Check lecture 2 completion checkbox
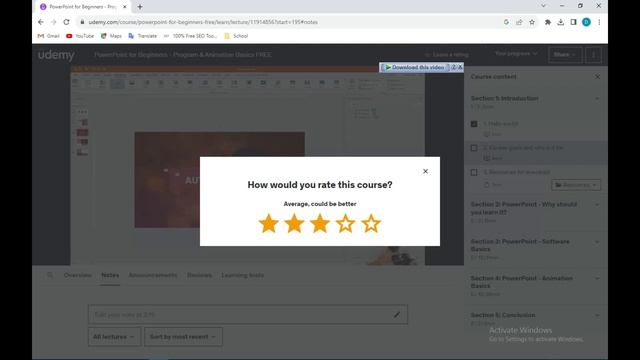The image size is (640, 360). coord(474,148)
